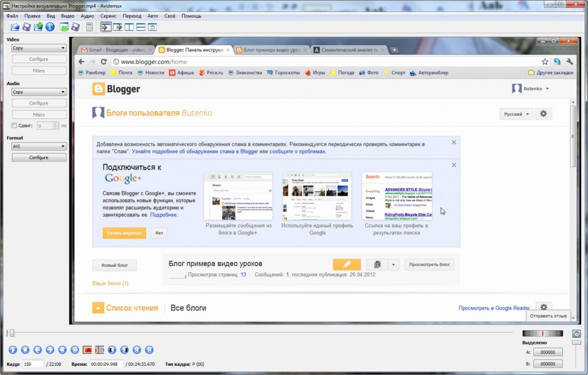The image size is (588, 375).
Task: Open the Видео menu
Action: 68,16
